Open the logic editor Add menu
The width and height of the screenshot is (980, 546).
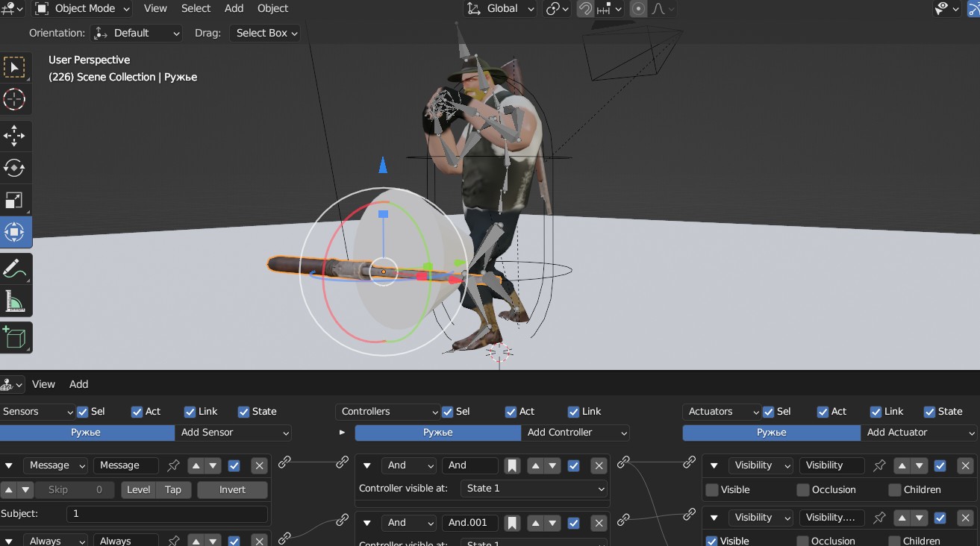point(78,384)
